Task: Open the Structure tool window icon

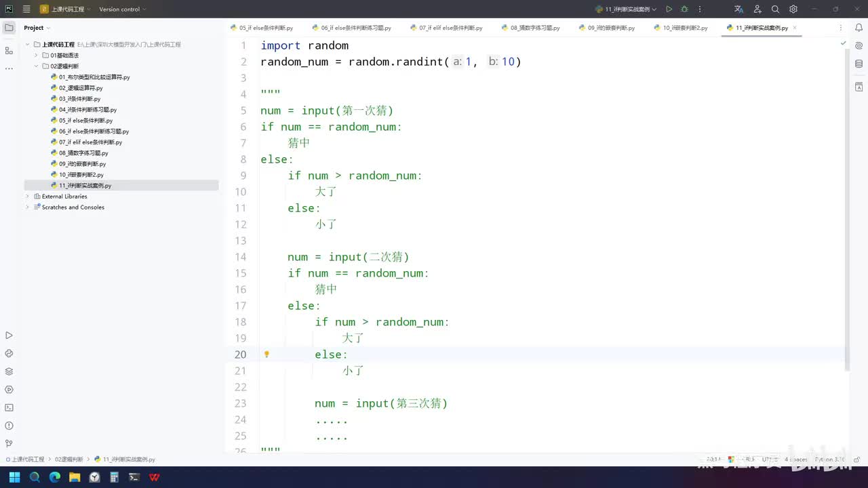Action: click(x=9, y=51)
